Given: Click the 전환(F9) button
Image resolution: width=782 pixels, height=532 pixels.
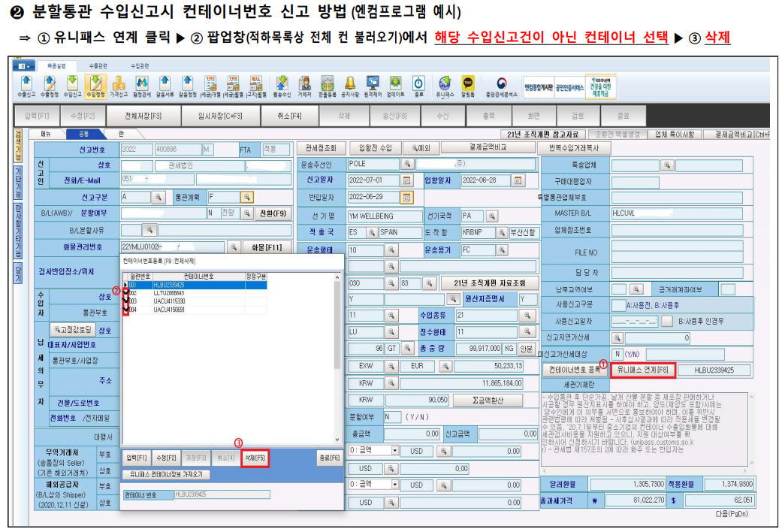Looking at the screenshot, I should coord(273,213).
